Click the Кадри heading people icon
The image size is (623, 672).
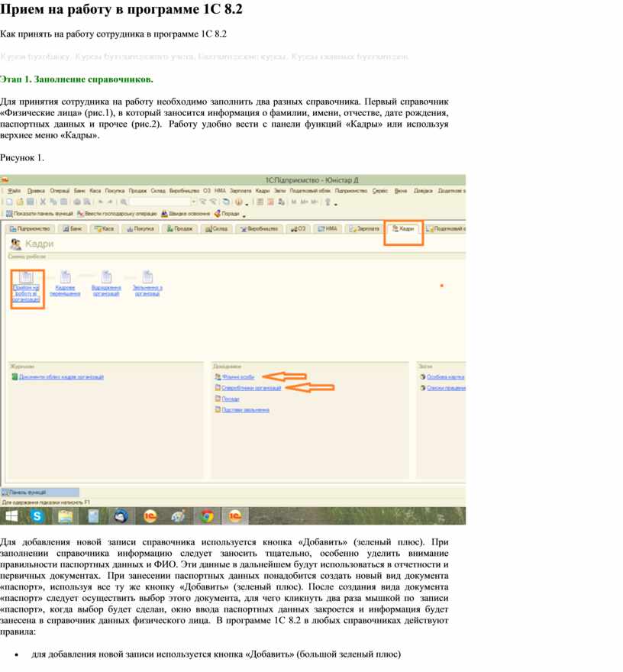(x=16, y=244)
